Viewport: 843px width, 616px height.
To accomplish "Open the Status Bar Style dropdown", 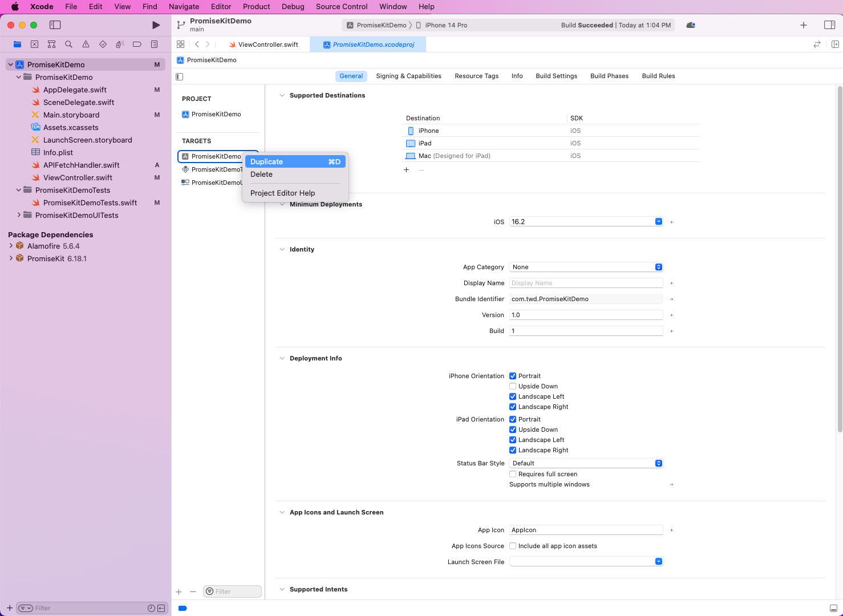I will coord(586,463).
